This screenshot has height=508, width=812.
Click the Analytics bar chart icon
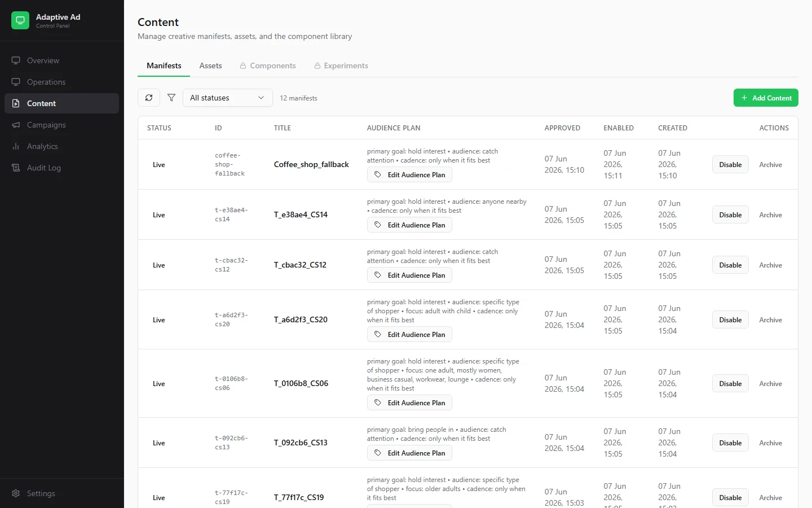pyautogui.click(x=16, y=146)
